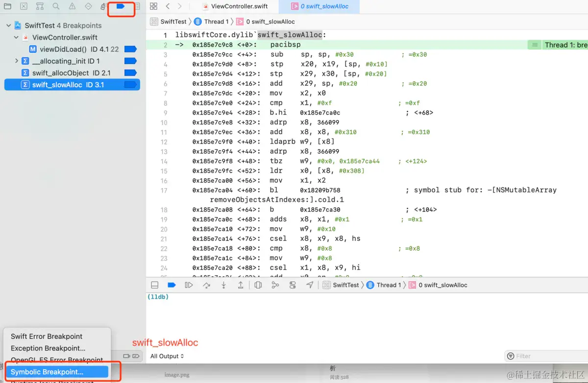Select swift_slowAlloc ID 3.1 row
This screenshot has width=588, height=383.
click(x=72, y=85)
